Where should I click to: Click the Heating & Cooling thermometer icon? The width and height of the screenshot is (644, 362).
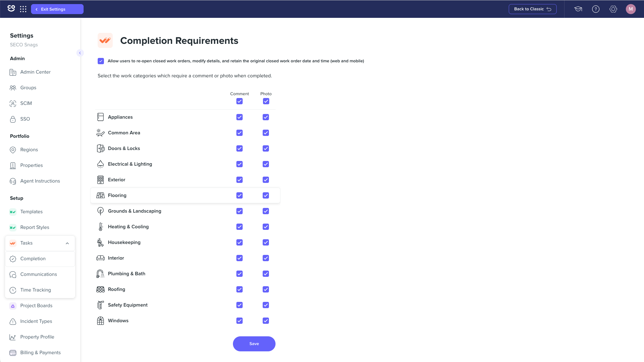click(x=100, y=227)
